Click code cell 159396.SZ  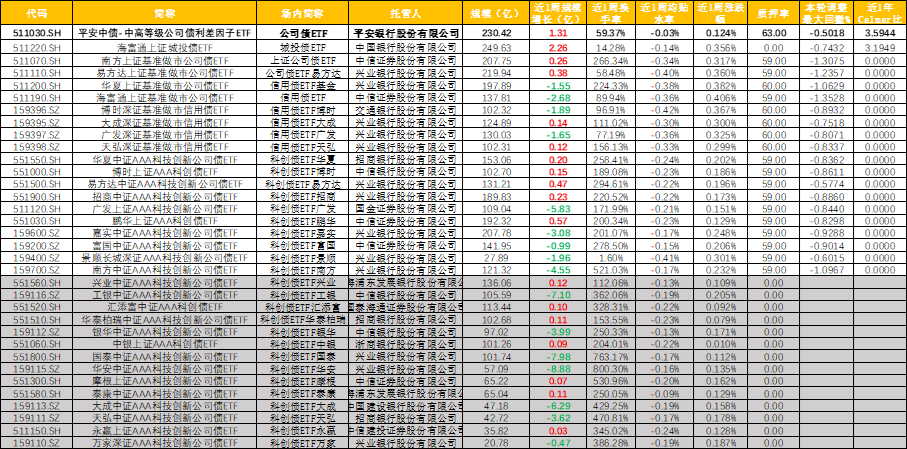click(37, 110)
